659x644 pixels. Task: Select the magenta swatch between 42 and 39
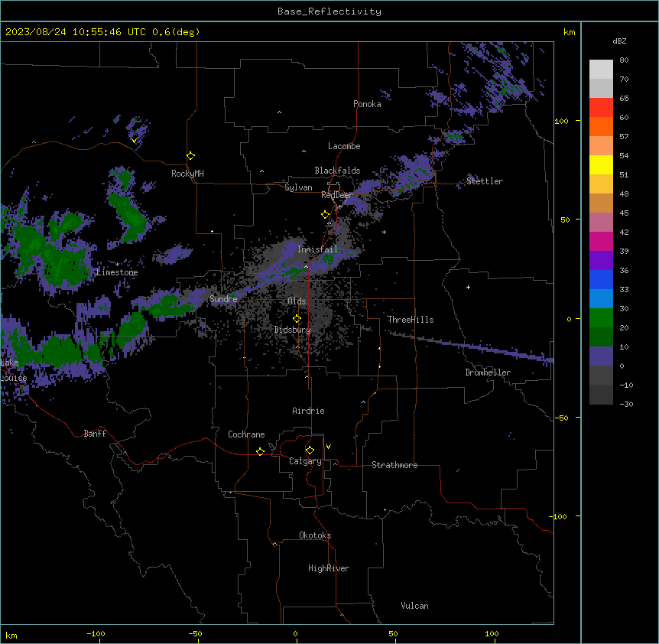click(x=601, y=241)
